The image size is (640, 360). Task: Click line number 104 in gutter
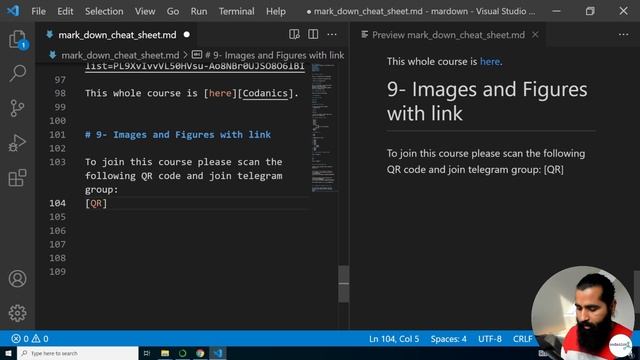pyautogui.click(x=58, y=203)
